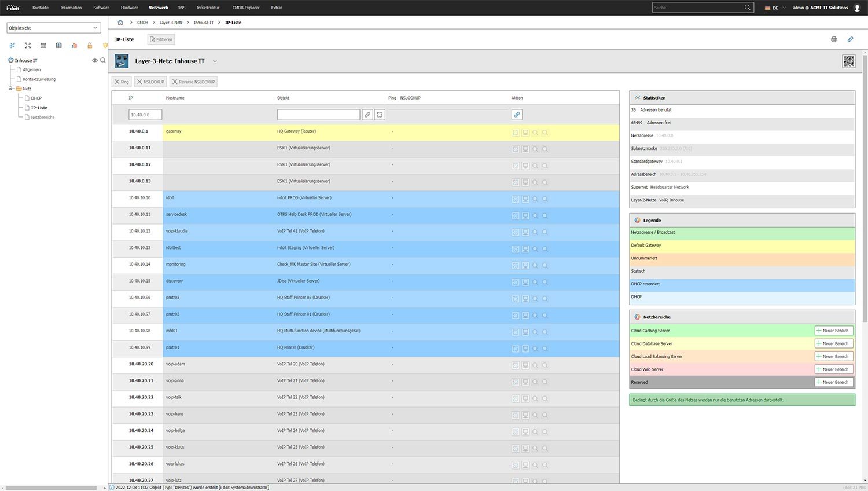Click the Reverse NSLOOKUP button
Viewport: 868px width, 491px height.
click(x=193, y=82)
